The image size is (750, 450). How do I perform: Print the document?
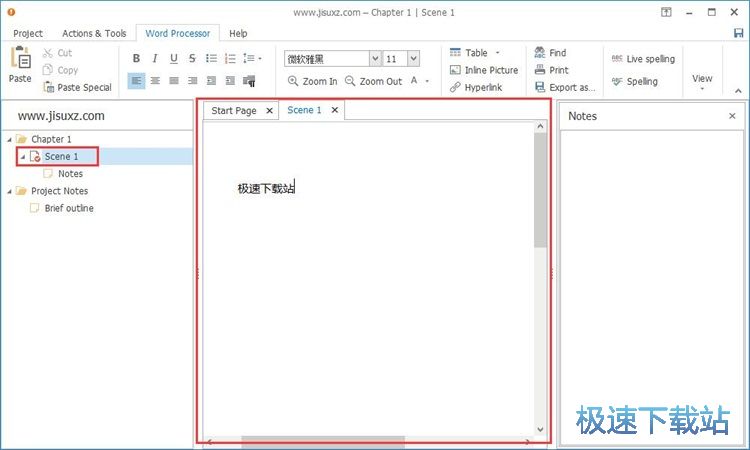coord(551,70)
